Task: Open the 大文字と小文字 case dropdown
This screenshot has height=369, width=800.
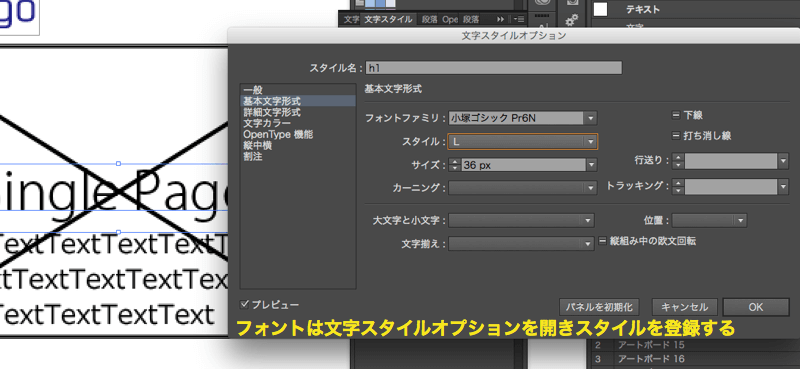Action: pyautogui.click(x=521, y=220)
